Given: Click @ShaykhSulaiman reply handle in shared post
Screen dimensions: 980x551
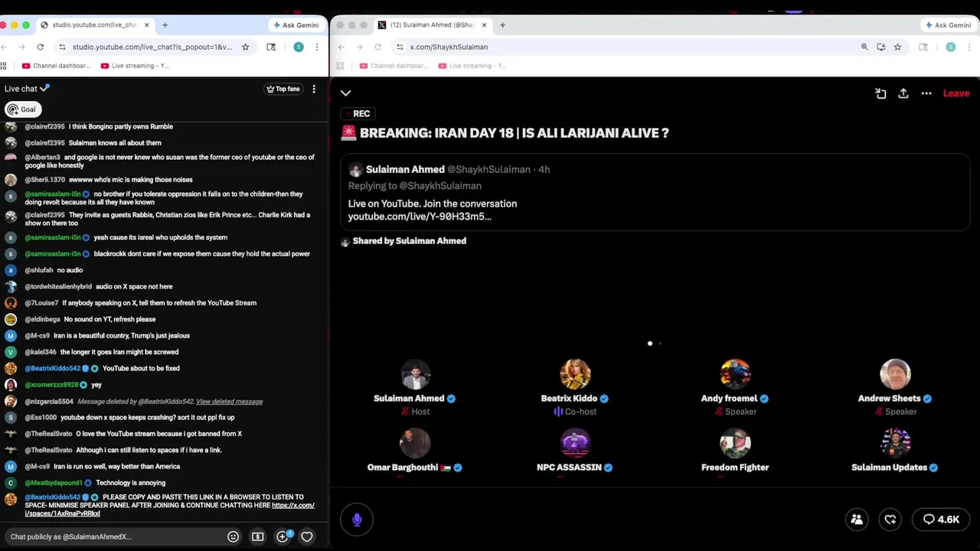Looking at the screenshot, I should [x=440, y=186].
